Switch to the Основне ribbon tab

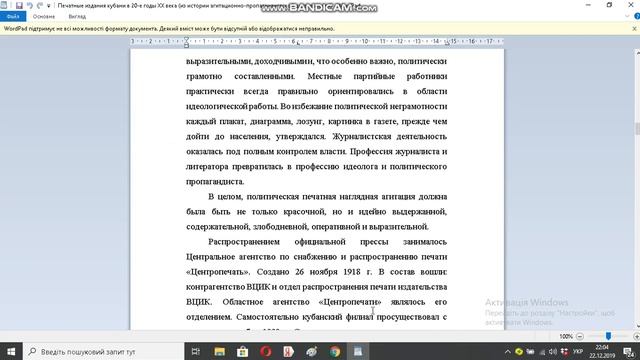(x=44, y=16)
